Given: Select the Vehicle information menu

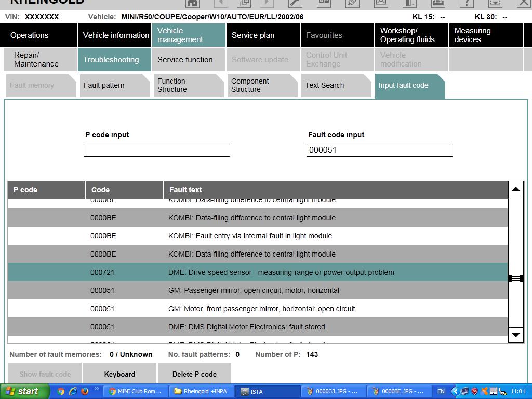Looking at the screenshot, I should point(115,35).
